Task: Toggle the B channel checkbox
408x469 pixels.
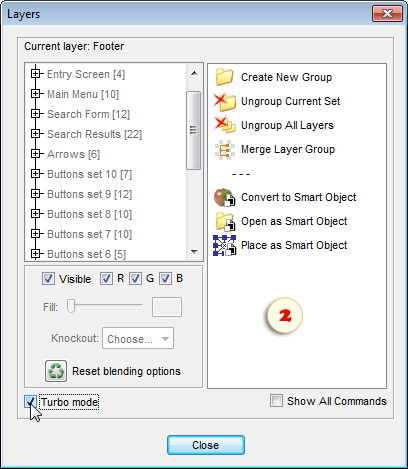Action: [x=165, y=278]
